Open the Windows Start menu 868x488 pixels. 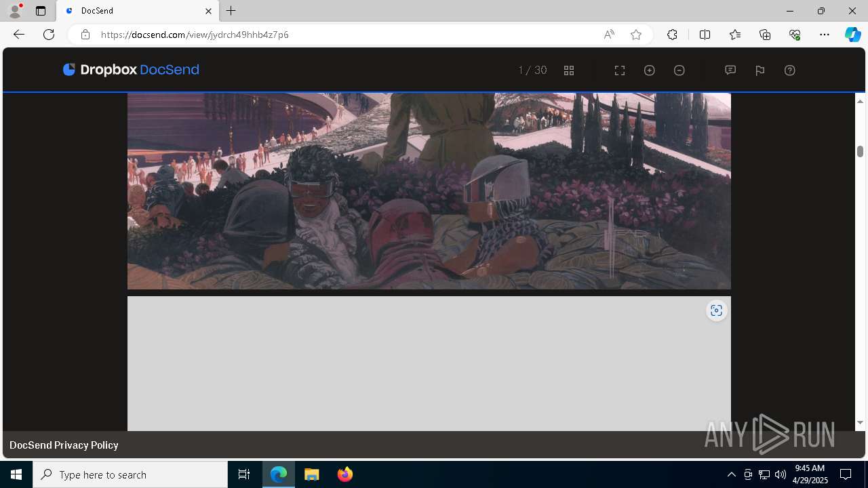click(16, 474)
